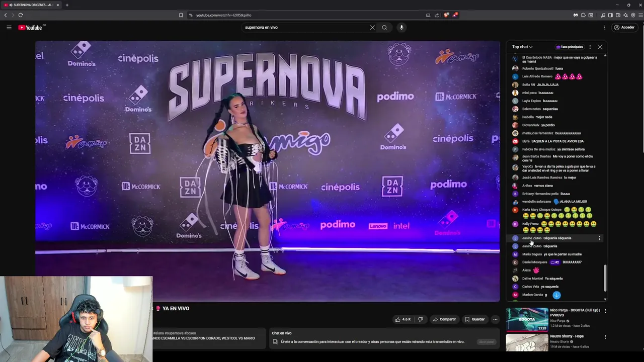Open the Brave Leo AI sparkle icon

tap(625, 15)
